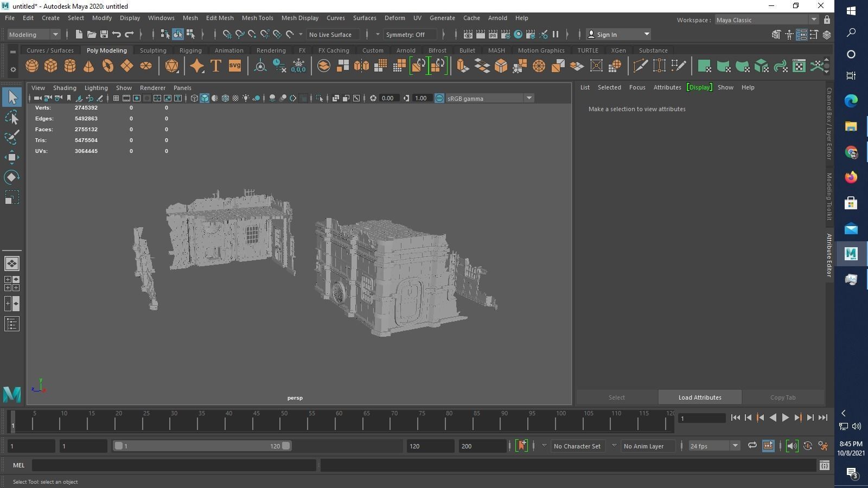Select the Move tool in toolbox
The width and height of the screenshot is (868, 488).
(12, 157)
